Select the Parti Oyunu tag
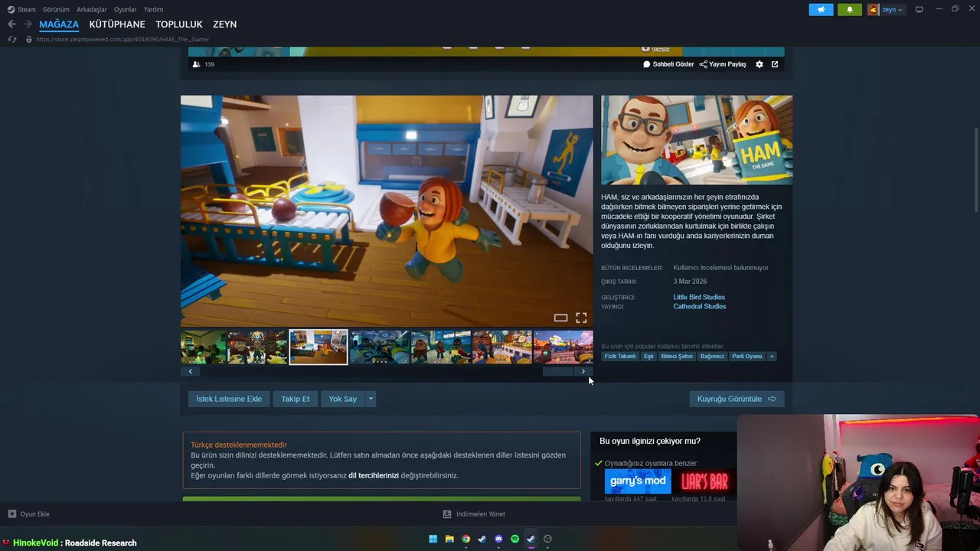This screenshot has height=551, width=980. (x=747, y=356)
